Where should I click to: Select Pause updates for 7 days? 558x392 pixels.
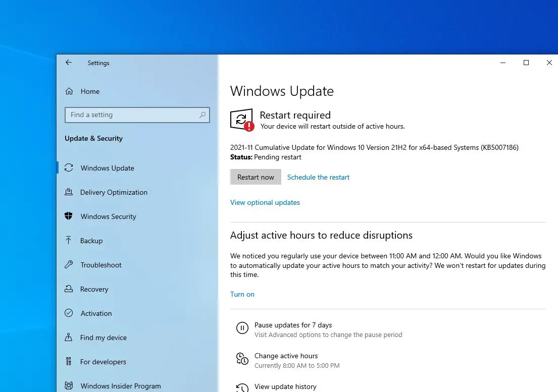click(293, 325)
